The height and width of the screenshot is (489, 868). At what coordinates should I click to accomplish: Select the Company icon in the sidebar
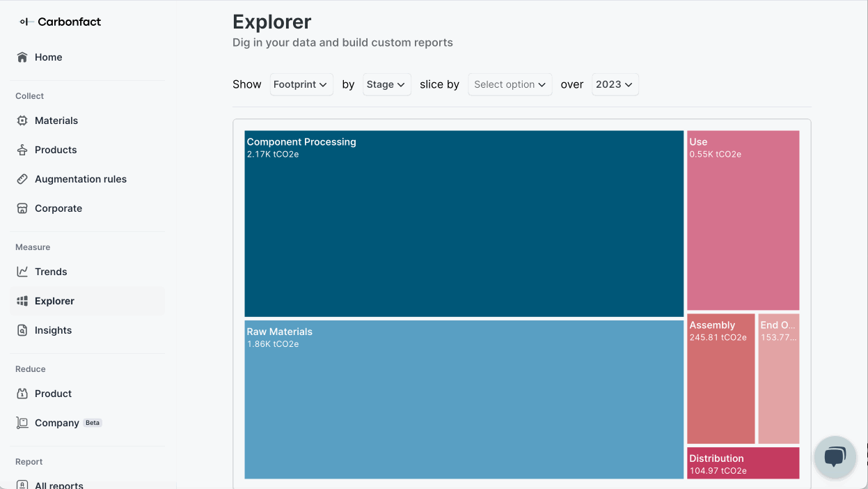pos(21,423)
